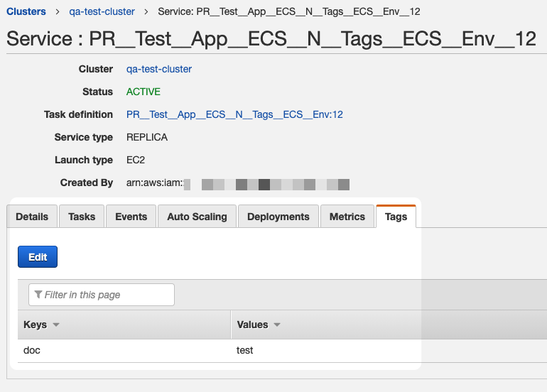Sort by Values column arrow
Screen dimensions: 547x392
pos(277,325)
